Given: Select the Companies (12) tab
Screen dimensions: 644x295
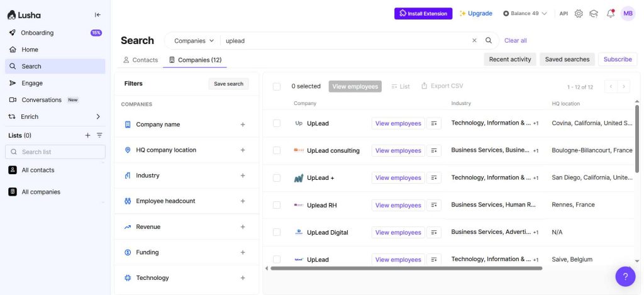Looking at the screenshot, I should click(x=195, y=60).
